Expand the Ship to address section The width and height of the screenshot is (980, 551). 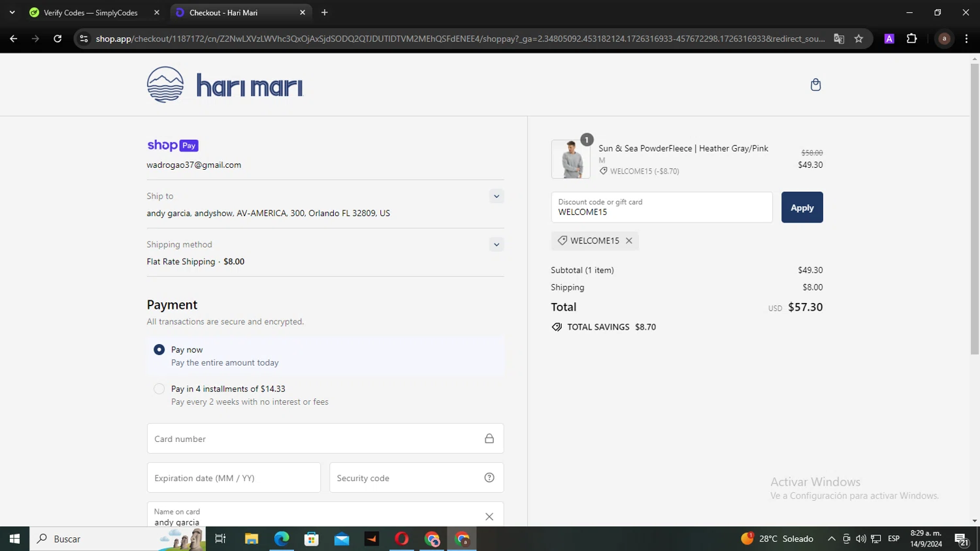[496, 197]
